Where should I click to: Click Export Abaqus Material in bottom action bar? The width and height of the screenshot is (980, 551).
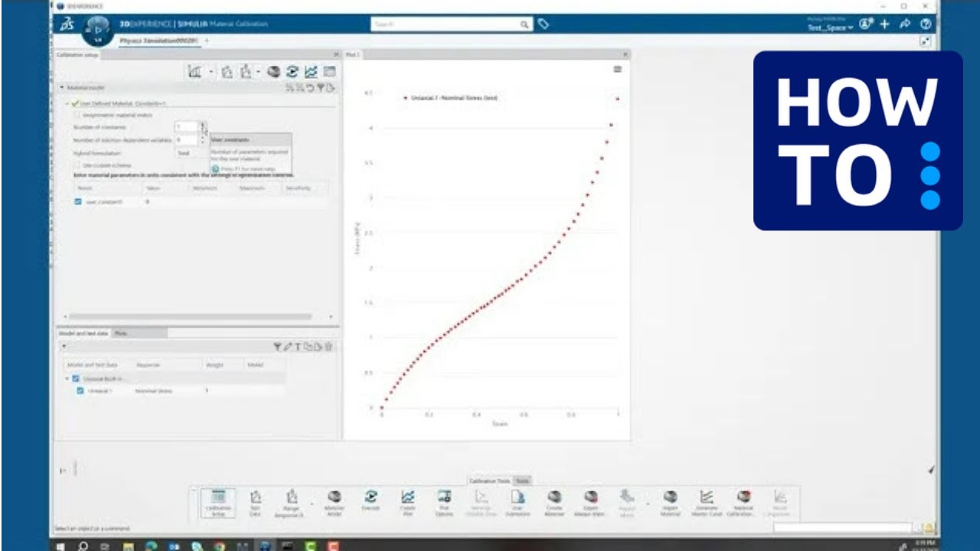(x=590, y=503)
